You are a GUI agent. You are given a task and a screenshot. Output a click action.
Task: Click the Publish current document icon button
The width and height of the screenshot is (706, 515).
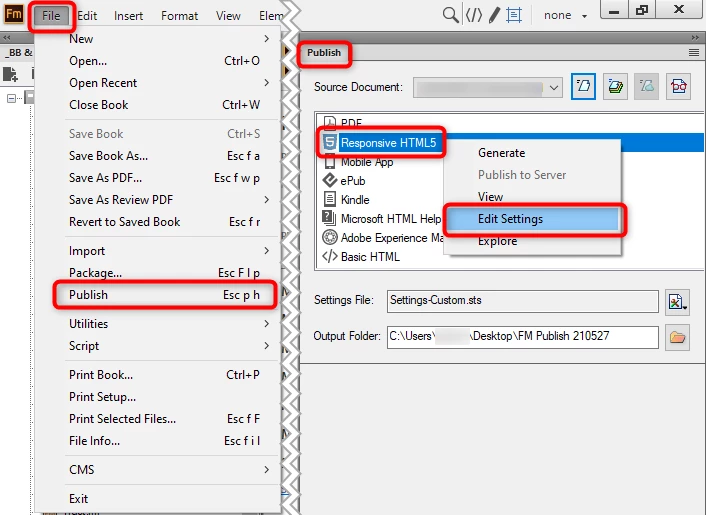[x=583, y=86]
